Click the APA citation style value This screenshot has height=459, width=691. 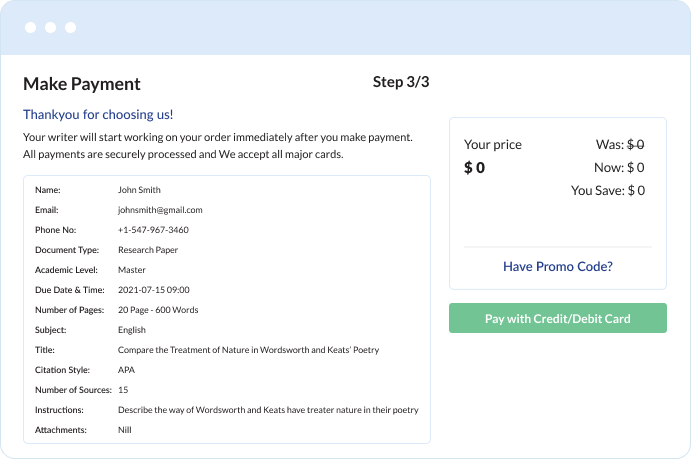pos(126,370)
